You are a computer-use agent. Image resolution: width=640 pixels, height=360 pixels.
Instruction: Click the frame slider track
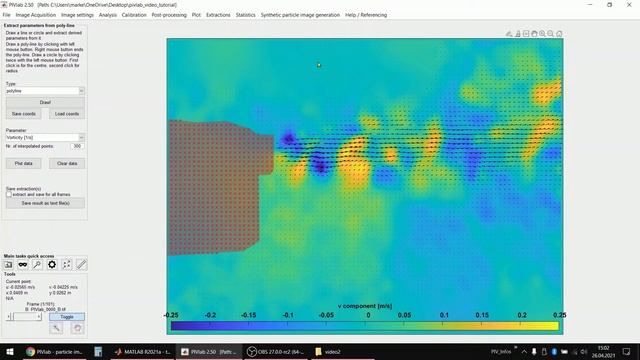click(x=25, y=317)
